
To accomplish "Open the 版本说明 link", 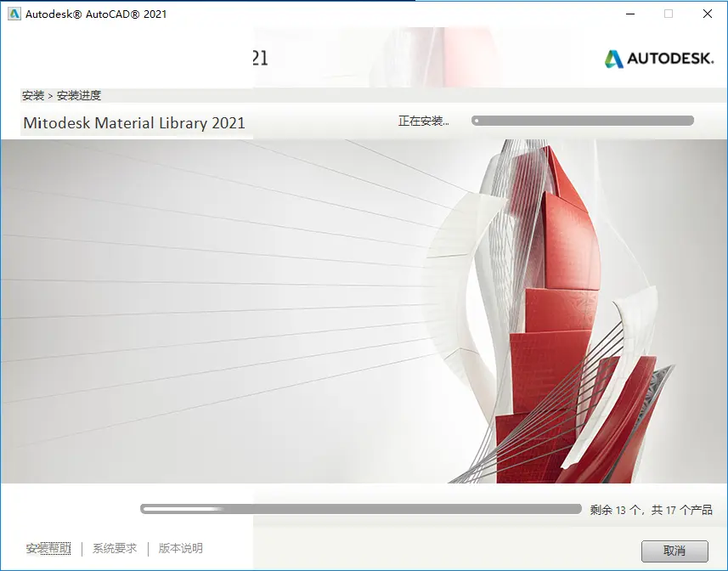I will [181, 548].
